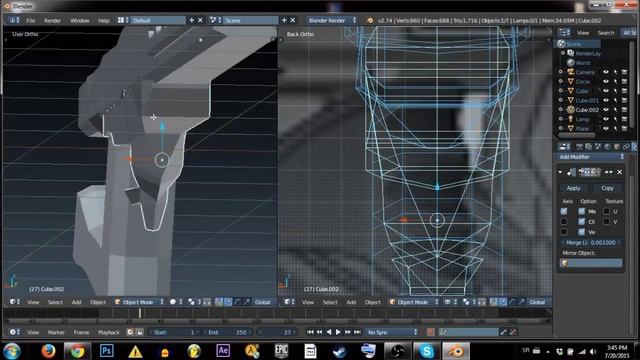
Task: Expand the Camera object in outliner
Action: tap(561, 72)
